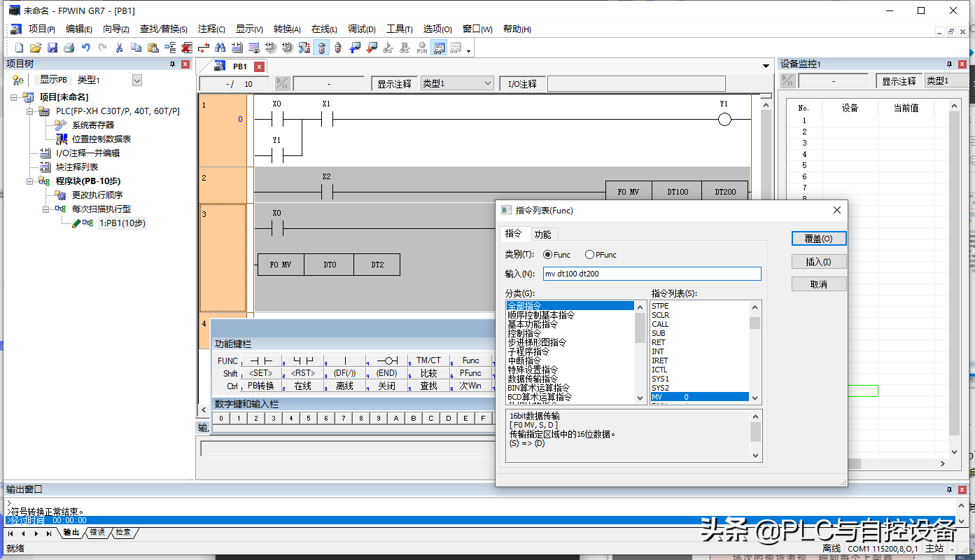Click the 取消 button in dialog
This screenshot has height=560, width=975.
(818, 284)
